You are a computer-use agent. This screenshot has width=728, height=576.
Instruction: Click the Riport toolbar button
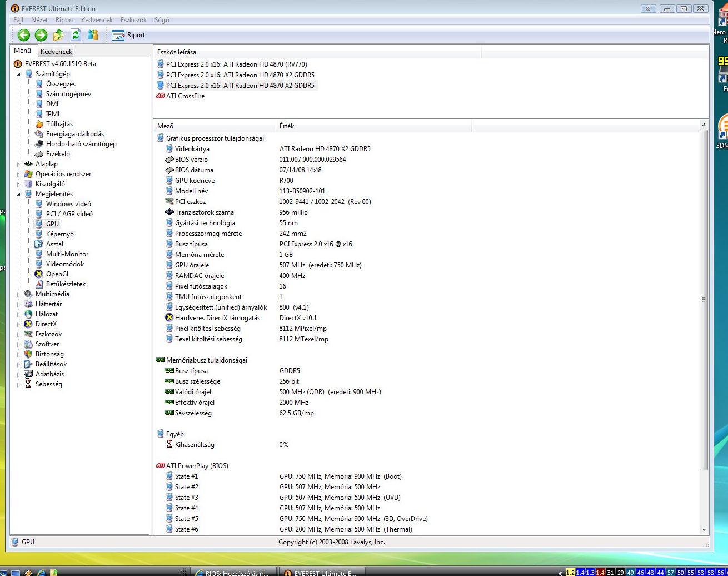pyautogui.click(x=128, y=35)
